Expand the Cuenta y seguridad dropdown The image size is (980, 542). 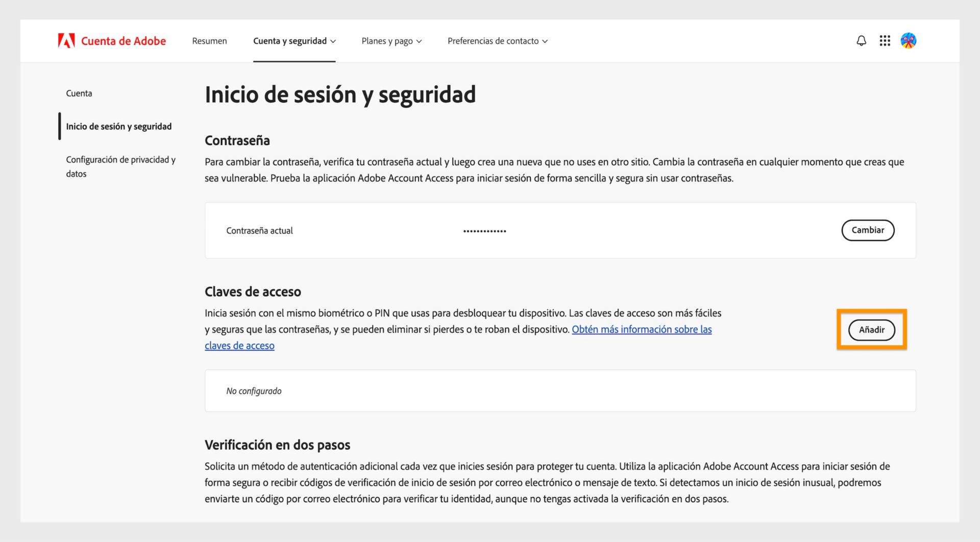294,41
